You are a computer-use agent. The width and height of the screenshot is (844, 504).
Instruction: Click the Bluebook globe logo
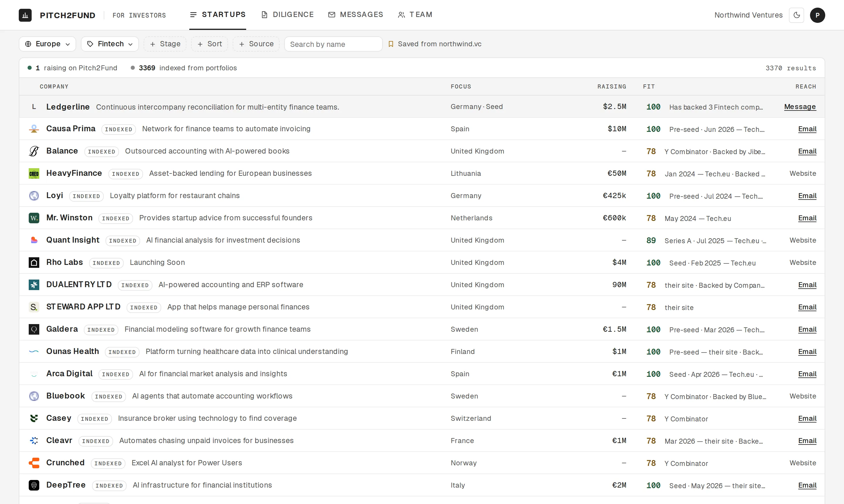34,396
